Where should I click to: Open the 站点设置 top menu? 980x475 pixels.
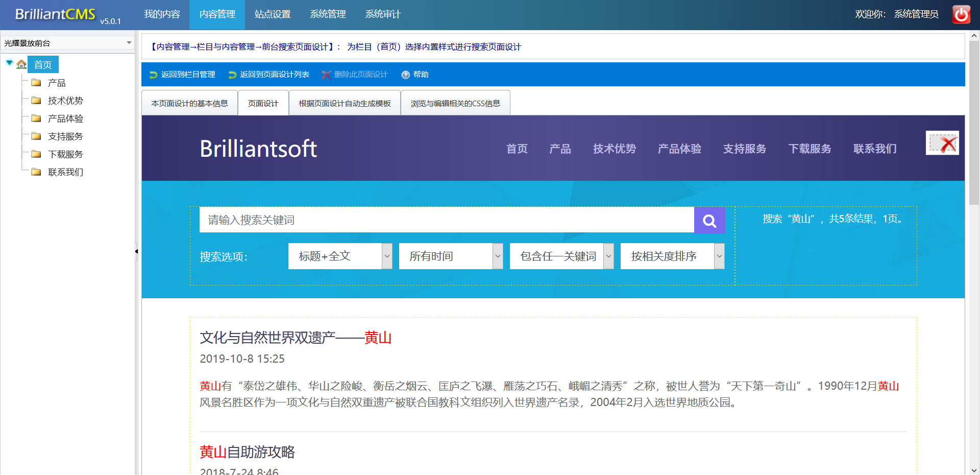273,14
